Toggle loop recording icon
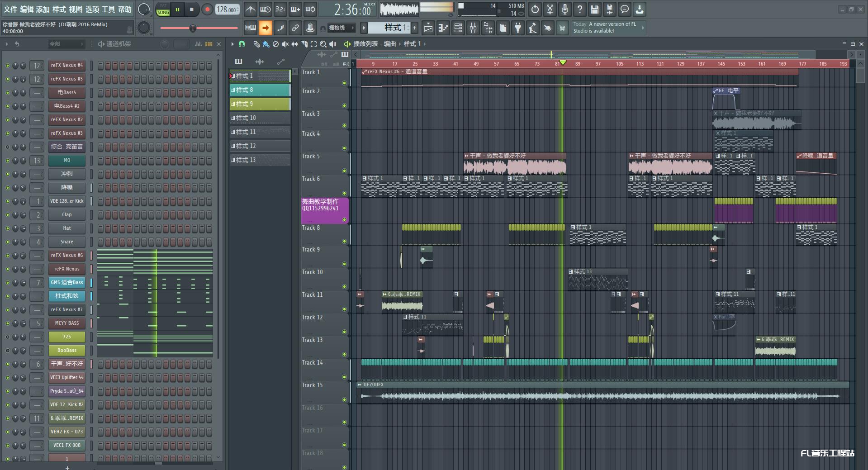Screen dimensions: 868x470 tap(310, 9)
